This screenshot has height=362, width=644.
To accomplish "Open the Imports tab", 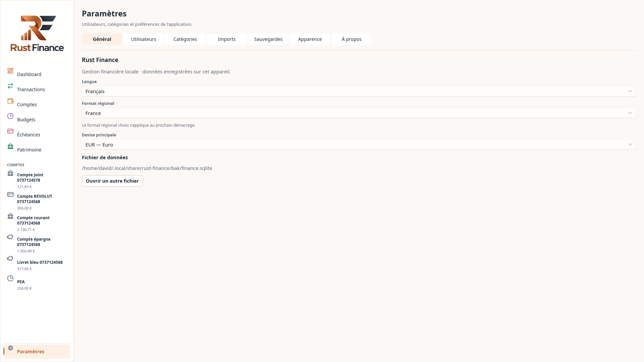I will pyautogui.click(x=227, y=39).
